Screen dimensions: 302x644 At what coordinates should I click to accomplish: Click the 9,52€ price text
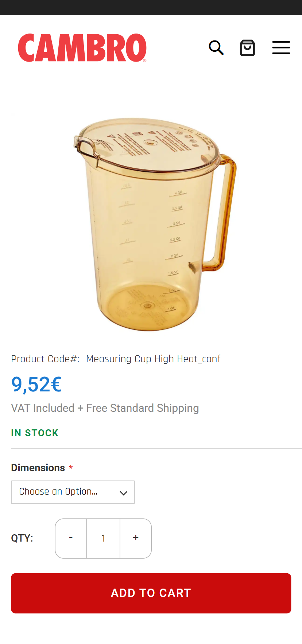[36, 385]
